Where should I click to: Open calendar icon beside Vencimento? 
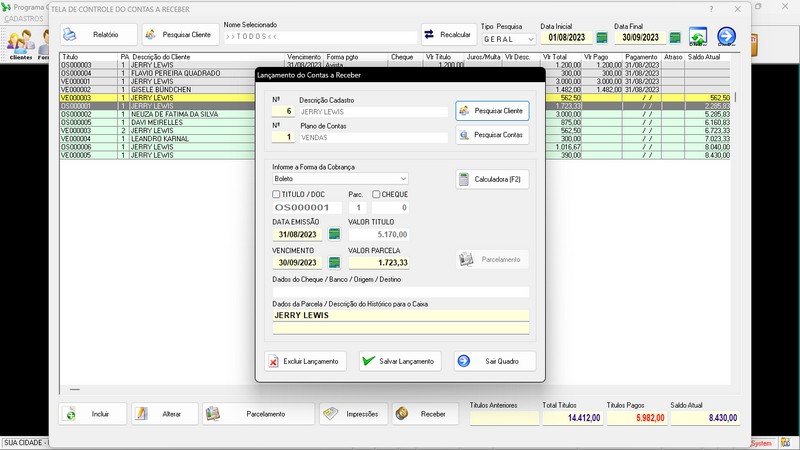334,263
